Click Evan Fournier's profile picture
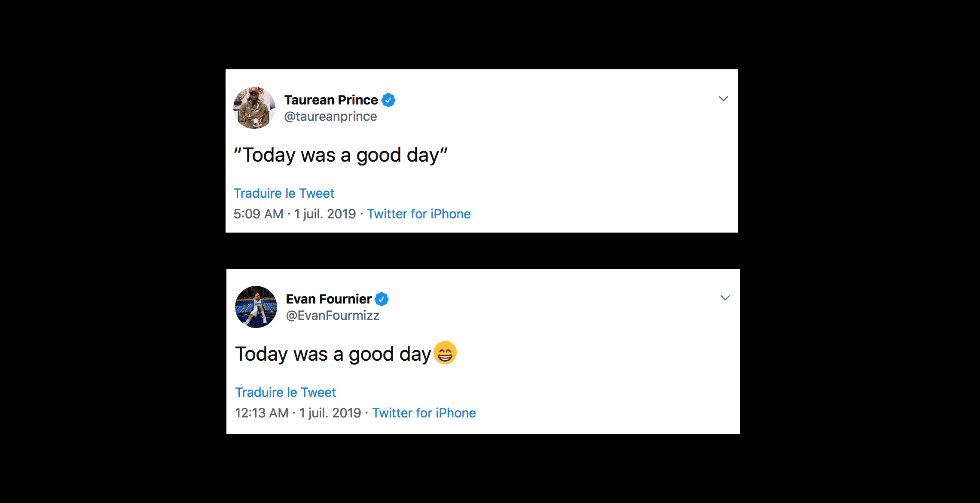 click(256, 307)
